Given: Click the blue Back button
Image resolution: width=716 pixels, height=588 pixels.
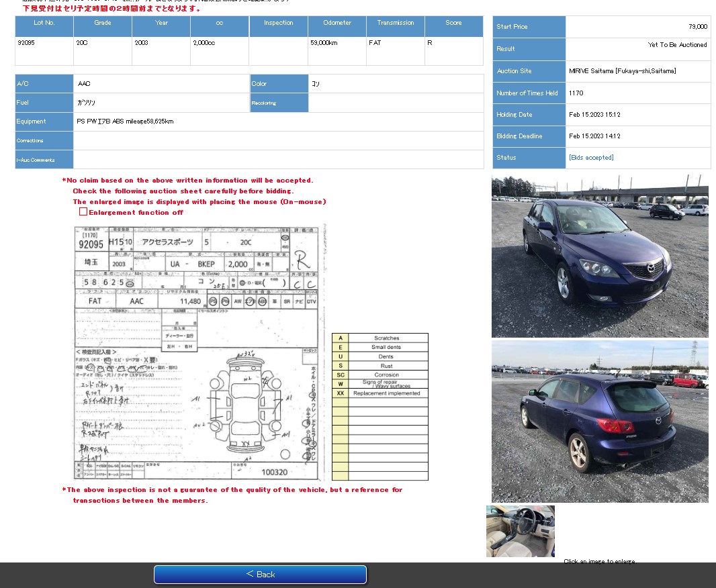Looking at the screenshot, I should [x=260, y=574].
